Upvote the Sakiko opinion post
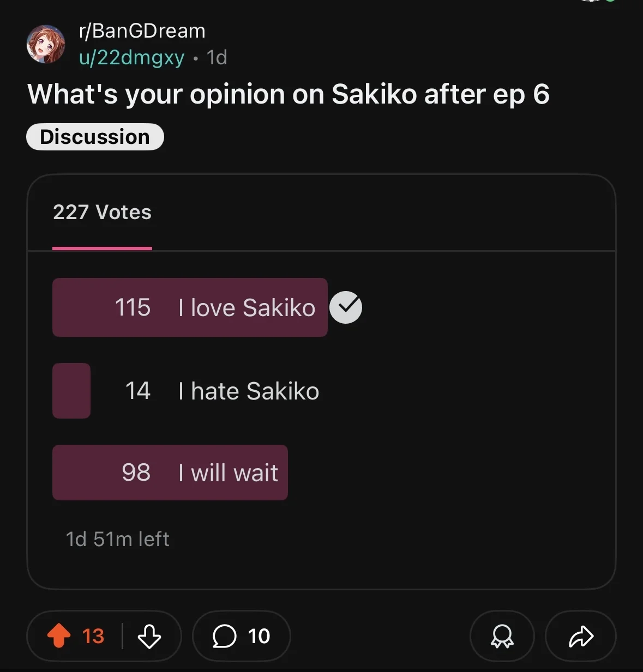643x672 pixels. (x=59, y=635)
